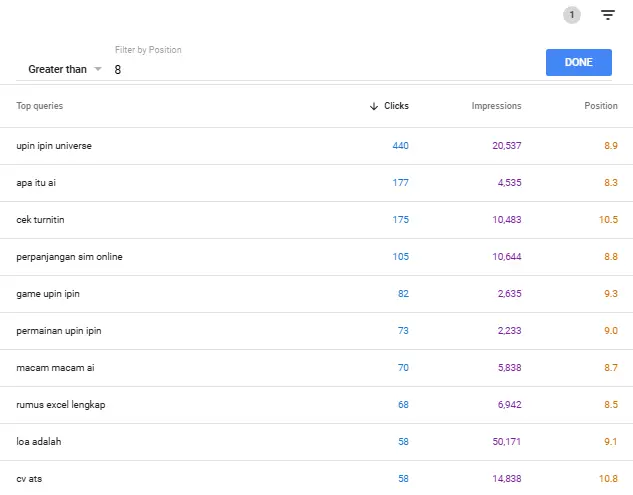Click the permainan upin ipin query
The image size is (633, 495).
point(59,331)
